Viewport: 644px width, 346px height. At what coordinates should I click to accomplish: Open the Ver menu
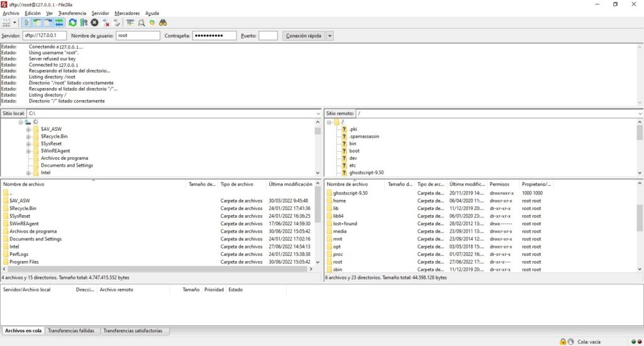[49, 13]
